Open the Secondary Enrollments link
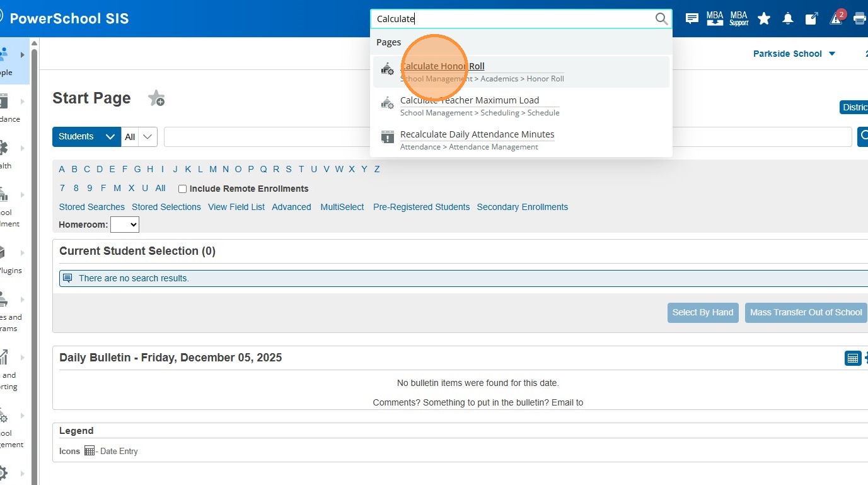Viewport: 868px width, 485px height. coord(523,207)
